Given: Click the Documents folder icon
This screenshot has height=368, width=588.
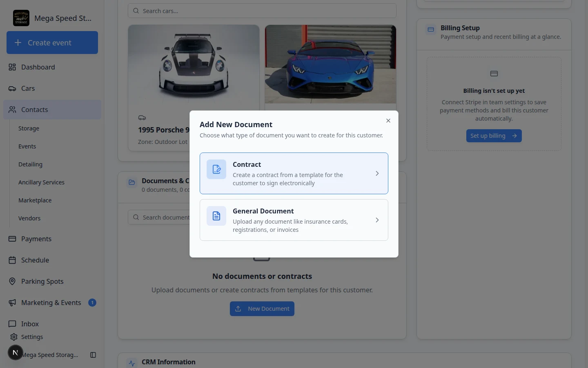Looking at the screenshot, I should (x=132, y=182).
